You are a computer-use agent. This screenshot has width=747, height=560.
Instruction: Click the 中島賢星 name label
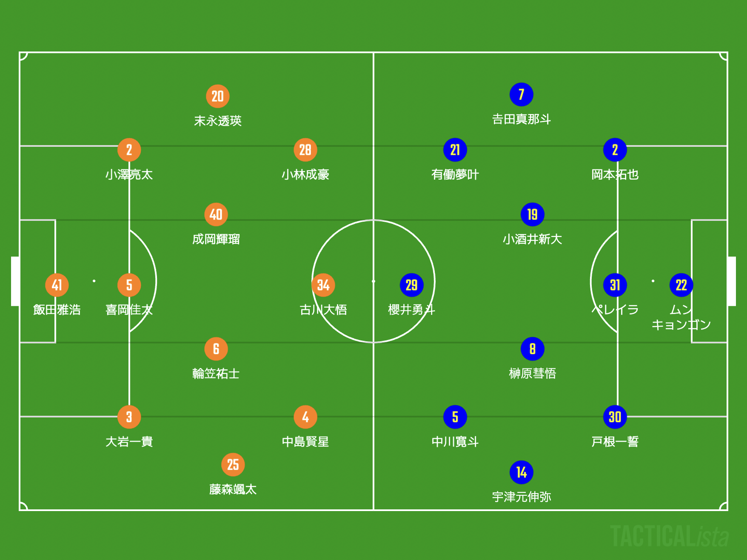[305, 442]
